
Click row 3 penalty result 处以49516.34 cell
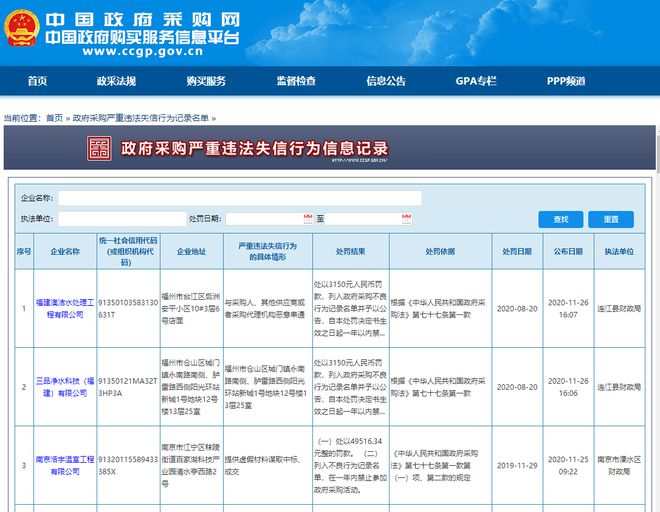pos(351,465)
